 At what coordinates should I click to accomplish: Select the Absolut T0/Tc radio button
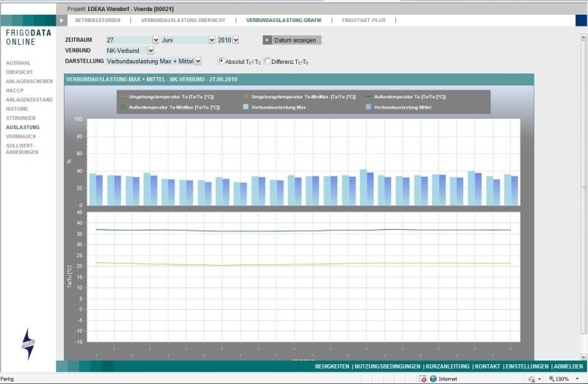point(221,61)
